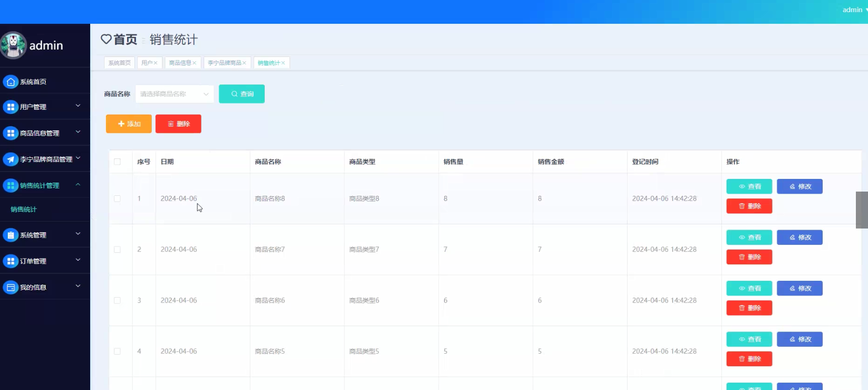Click the page vertical scrollbar thumb
The width and height of the screenshot is (868, 390).
coord(862,210)
